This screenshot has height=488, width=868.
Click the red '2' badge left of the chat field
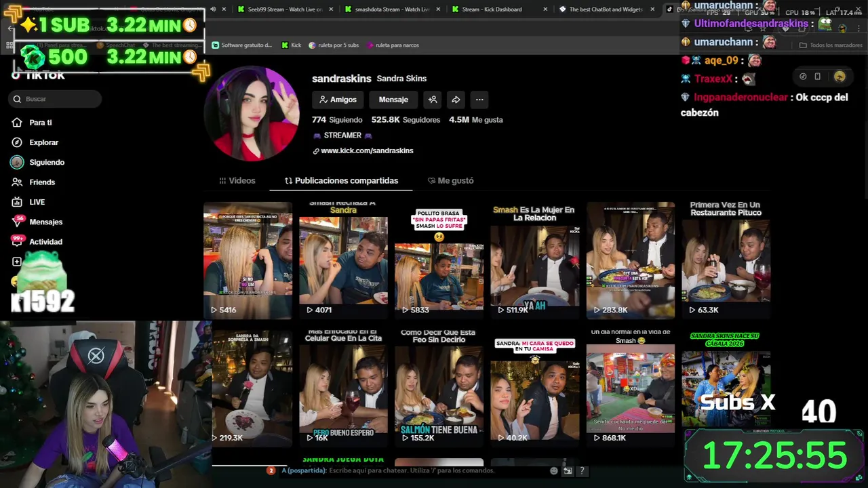(271, 470)
